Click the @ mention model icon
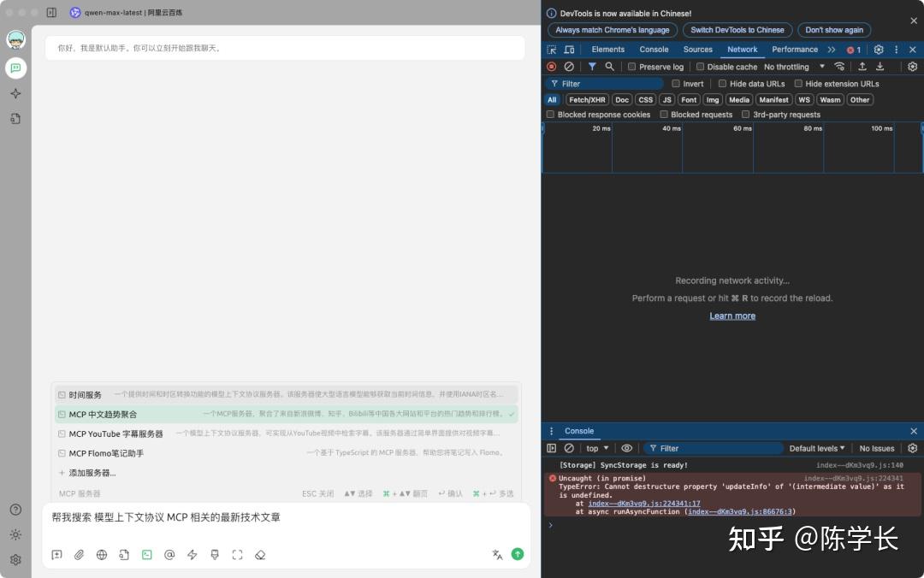The width and height of the screenshot is (924, 578). (x=169, y=554)
